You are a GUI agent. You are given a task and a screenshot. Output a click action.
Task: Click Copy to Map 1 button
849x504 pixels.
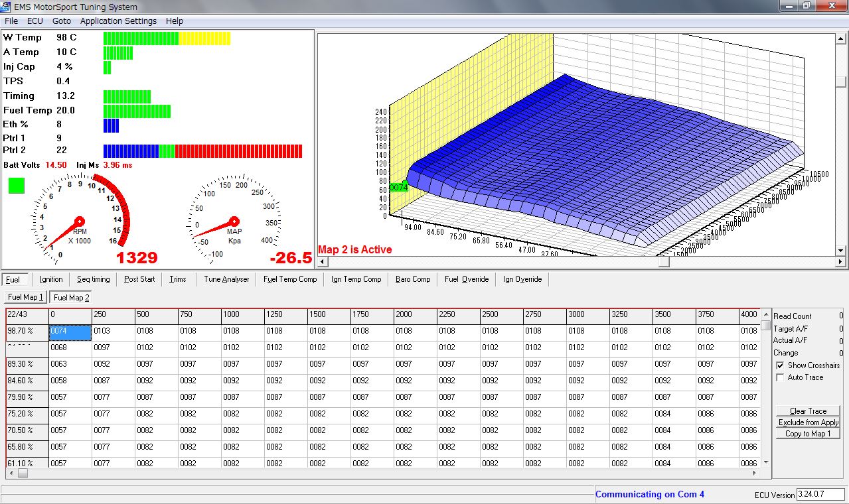point(808,434)
